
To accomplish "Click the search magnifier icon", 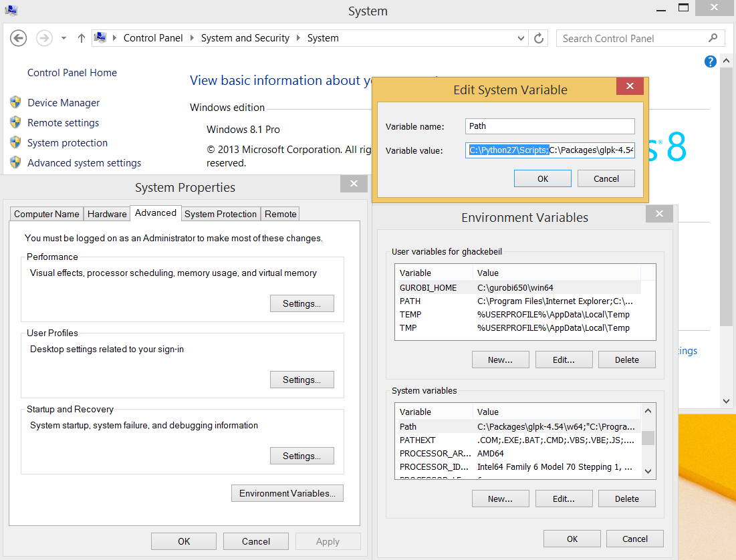I will click(x=713, y=38).
